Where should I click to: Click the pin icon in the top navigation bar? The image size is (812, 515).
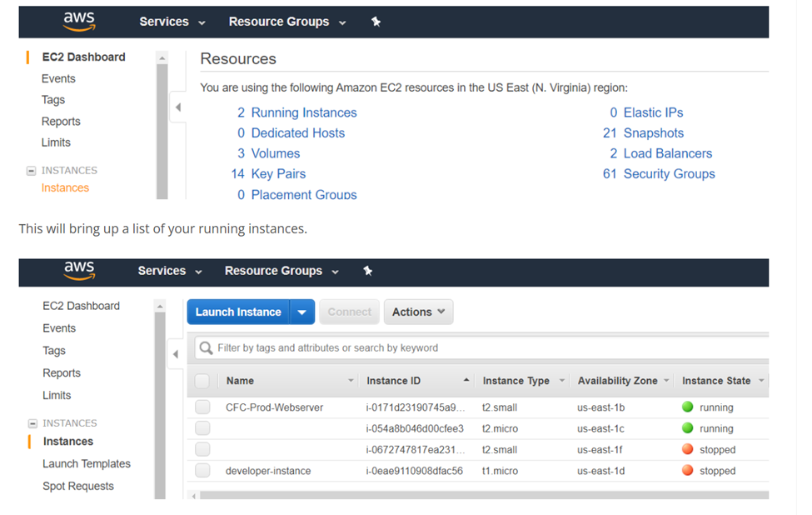376,22
